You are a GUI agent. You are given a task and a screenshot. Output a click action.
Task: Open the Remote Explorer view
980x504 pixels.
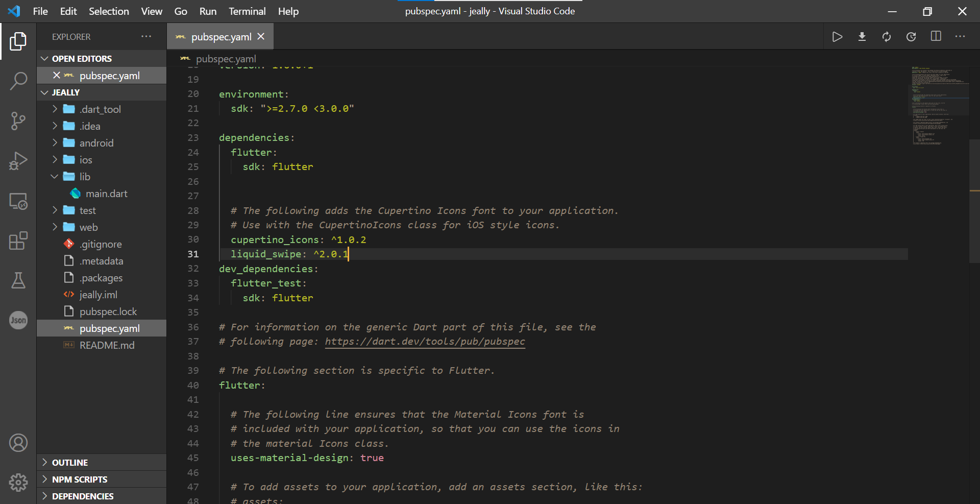18,201
